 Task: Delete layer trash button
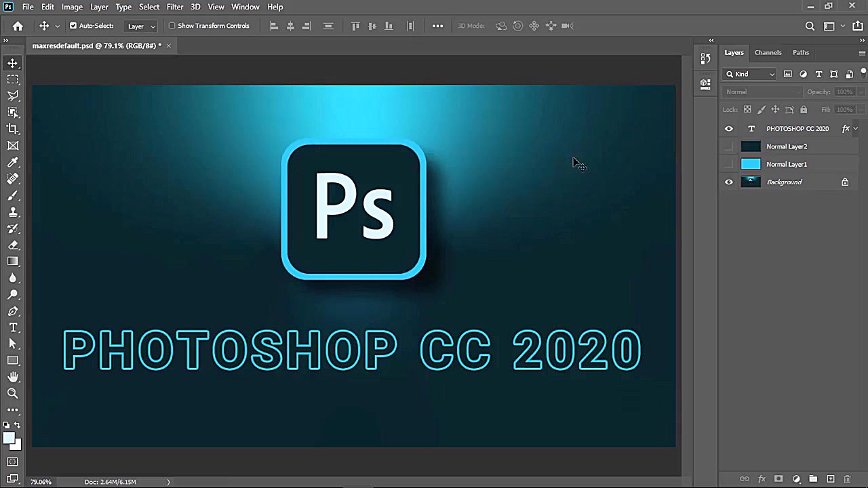[x=847, y=479]
